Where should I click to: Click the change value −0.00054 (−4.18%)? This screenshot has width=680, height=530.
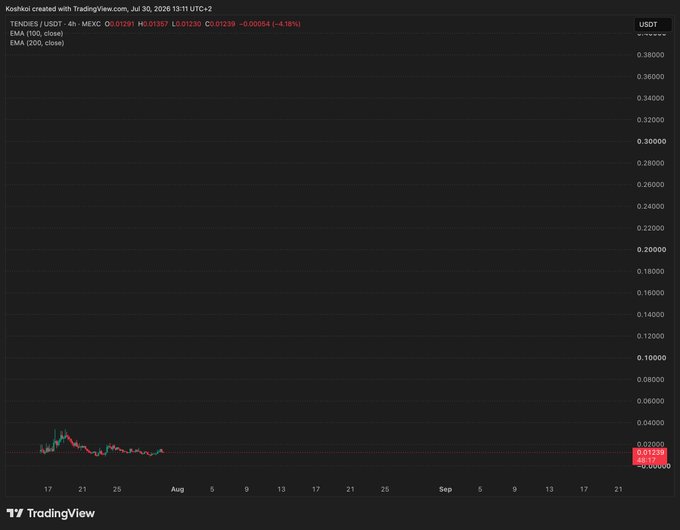coord(270,24)
